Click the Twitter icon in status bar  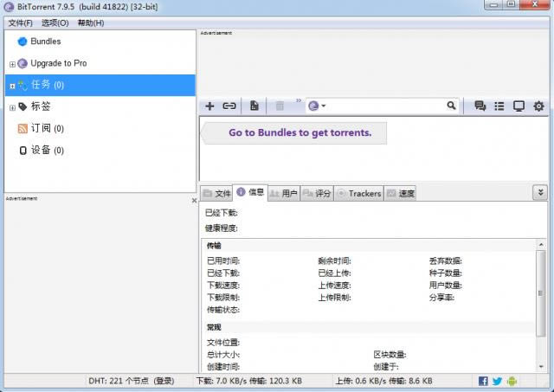[x=497, y=381]
